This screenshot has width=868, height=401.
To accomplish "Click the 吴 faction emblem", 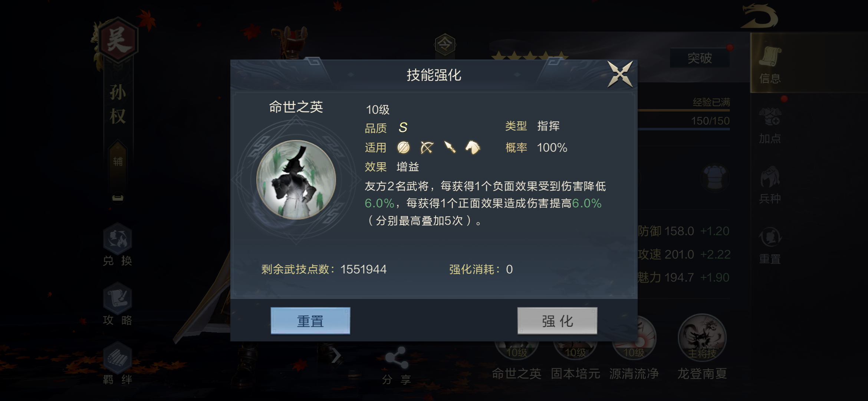I will [117, 40].
